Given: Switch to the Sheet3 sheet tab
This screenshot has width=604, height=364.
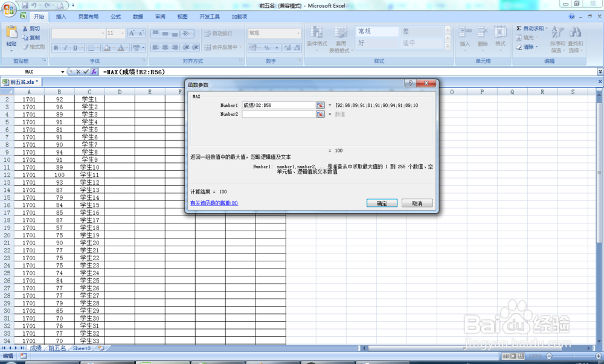Looking at the screenshot, I should coord(82,348).
